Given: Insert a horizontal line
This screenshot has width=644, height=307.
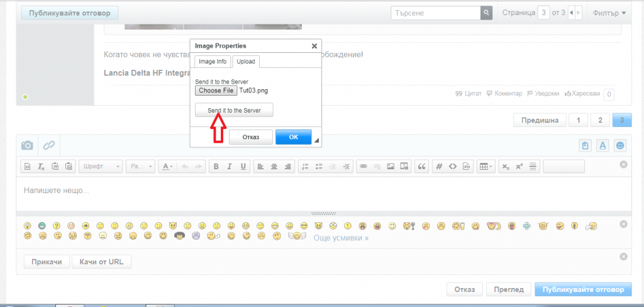Looking at the screenshot, I should (533, 167).
